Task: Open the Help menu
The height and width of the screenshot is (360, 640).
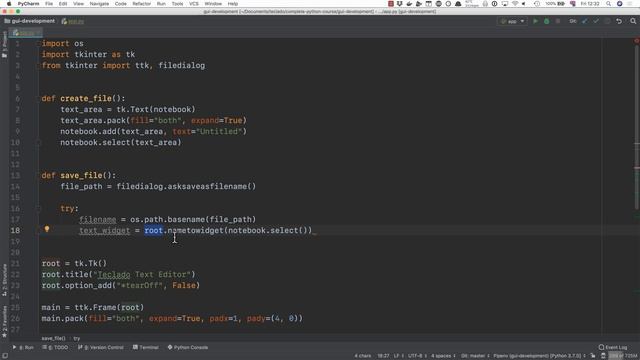Action: 233,4
